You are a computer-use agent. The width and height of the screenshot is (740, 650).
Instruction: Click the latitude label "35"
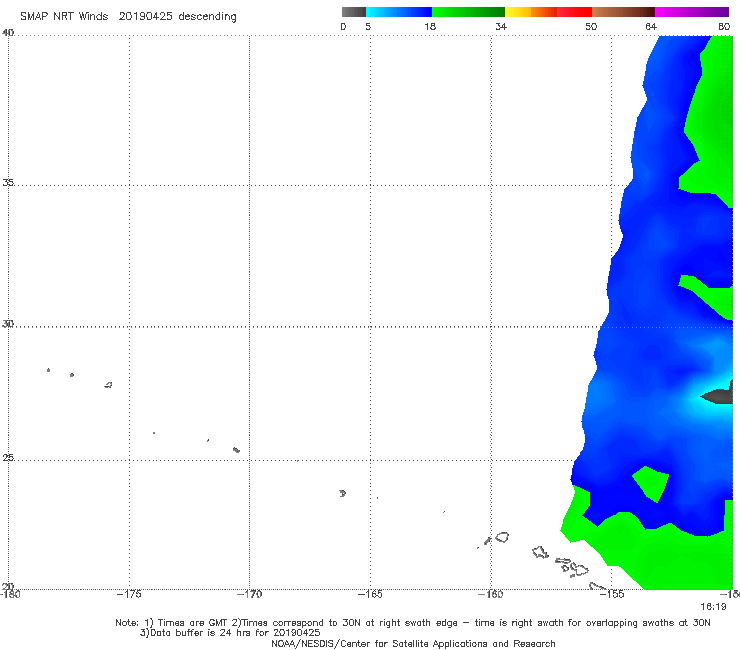pyautogui.click(x=8, y=182)
